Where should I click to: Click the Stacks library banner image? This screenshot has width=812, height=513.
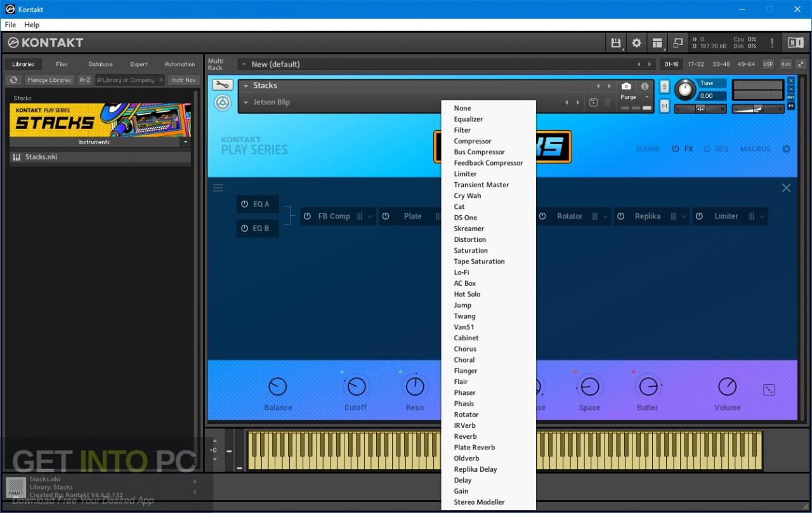(x=100, y=120)
